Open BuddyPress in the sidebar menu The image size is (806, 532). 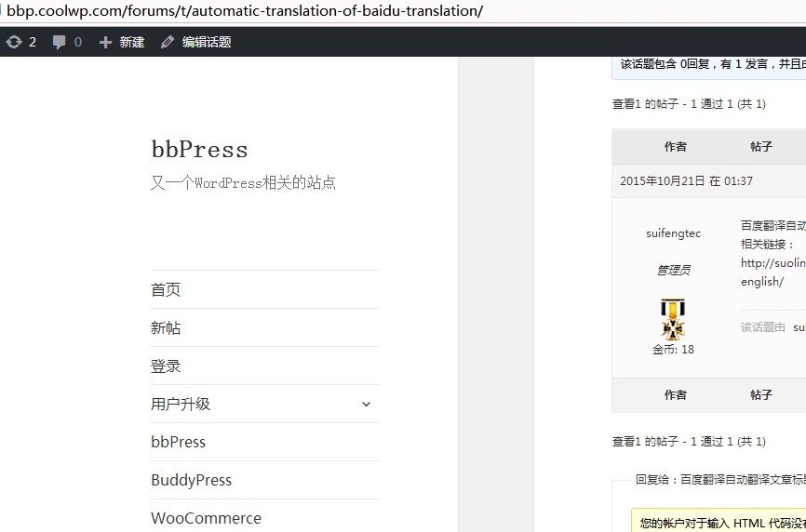pyautogui.click(x=191, y=481)
